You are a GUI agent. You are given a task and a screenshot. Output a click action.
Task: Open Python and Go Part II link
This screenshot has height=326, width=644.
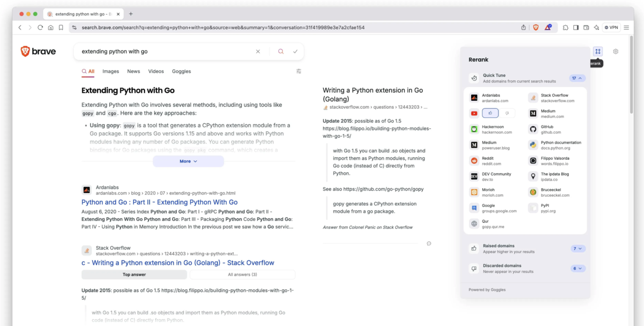point(159,202)
